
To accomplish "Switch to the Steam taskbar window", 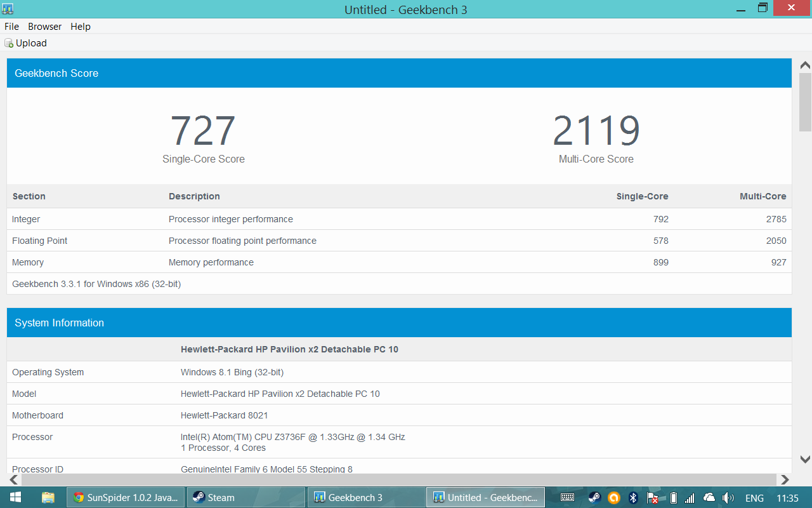I will pos(246,497).
